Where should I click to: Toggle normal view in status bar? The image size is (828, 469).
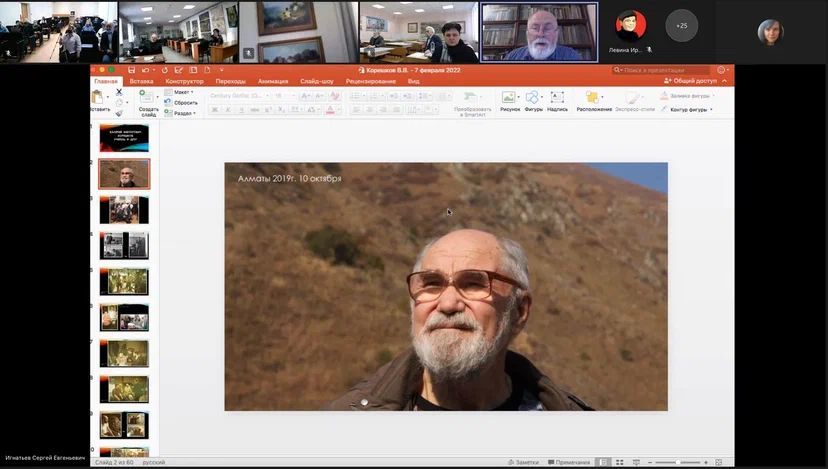pyautogui.click(x=604, y=462)
